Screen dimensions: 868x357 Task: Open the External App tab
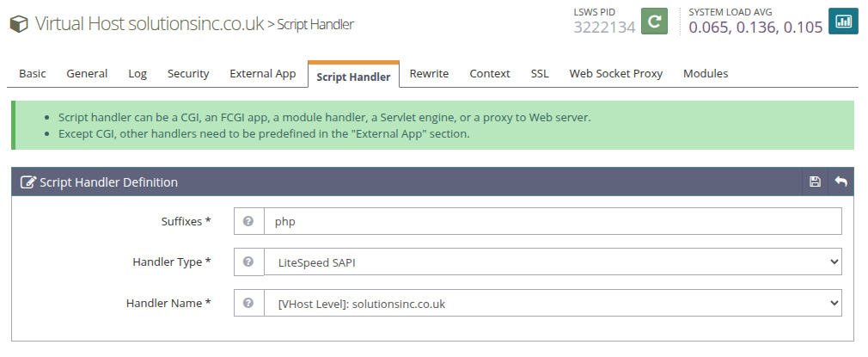click(x=262, y=74)
